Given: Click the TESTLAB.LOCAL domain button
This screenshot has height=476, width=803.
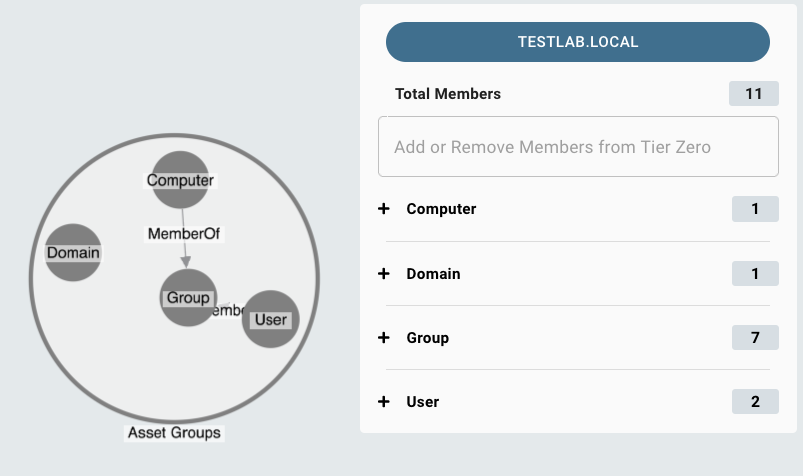Looking at the screenshot, I should point(578,42).
